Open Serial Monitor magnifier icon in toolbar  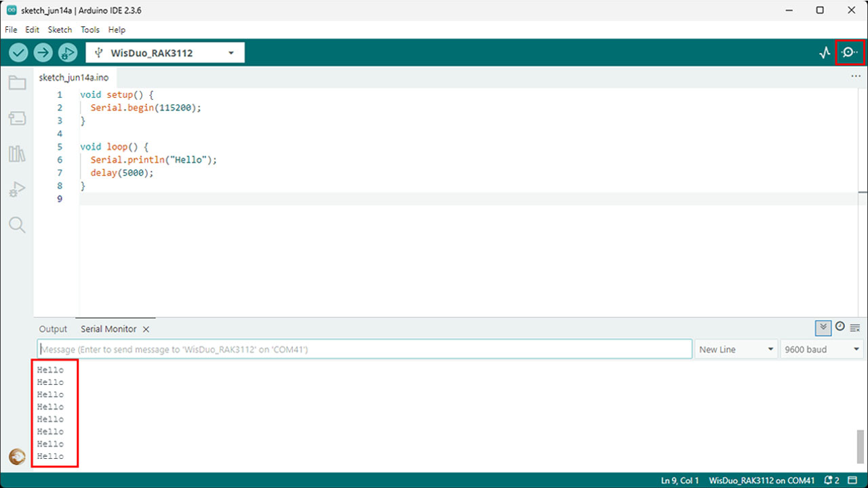click(x=850, y=53)
